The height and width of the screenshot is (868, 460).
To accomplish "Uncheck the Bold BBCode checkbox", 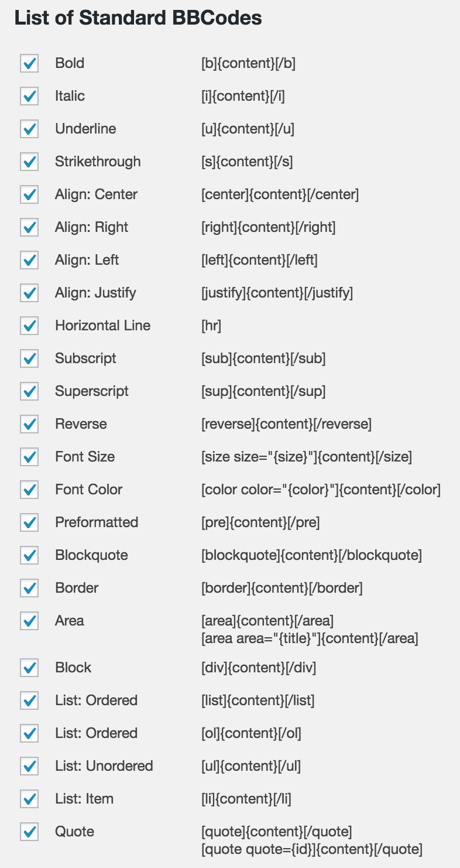I will pyautogui.click(x=29, y=63).
